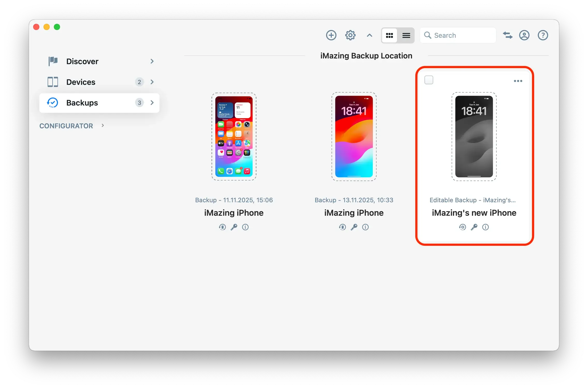This screenshot has width=588, height=389.
Task: Select the 11.11.2025 iPhone backup thumbnail
Action: [x=234, y=136]
